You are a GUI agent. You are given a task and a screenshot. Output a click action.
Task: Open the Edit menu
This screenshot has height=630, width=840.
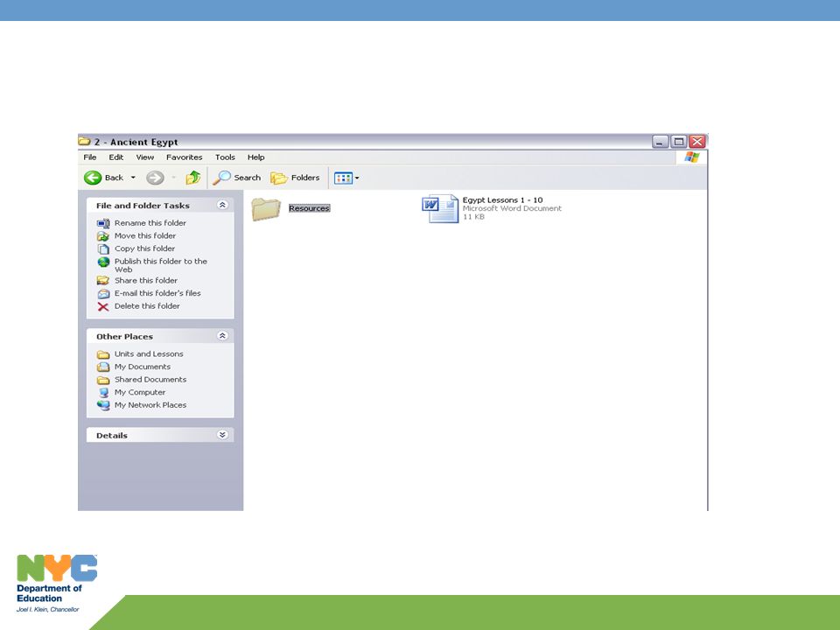coord(115,157)
